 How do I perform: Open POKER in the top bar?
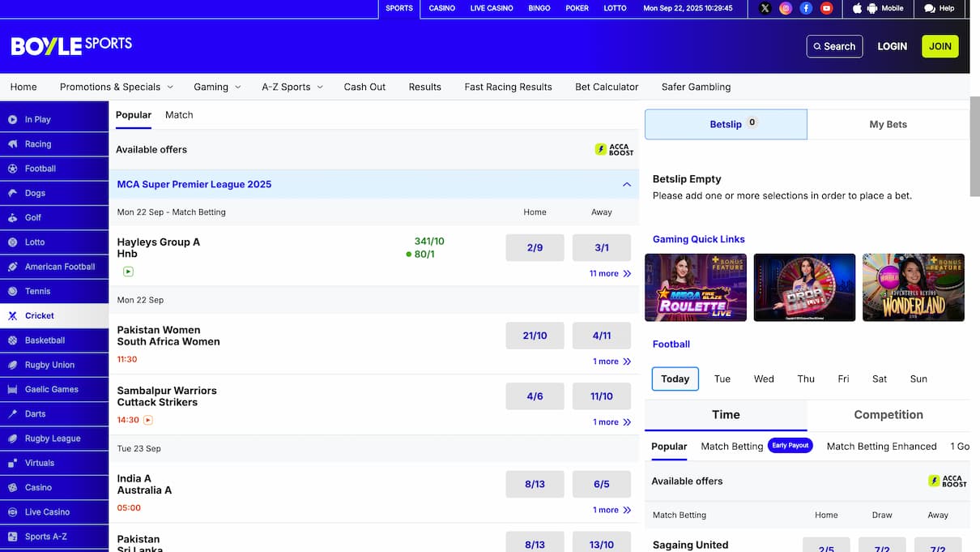577,8
